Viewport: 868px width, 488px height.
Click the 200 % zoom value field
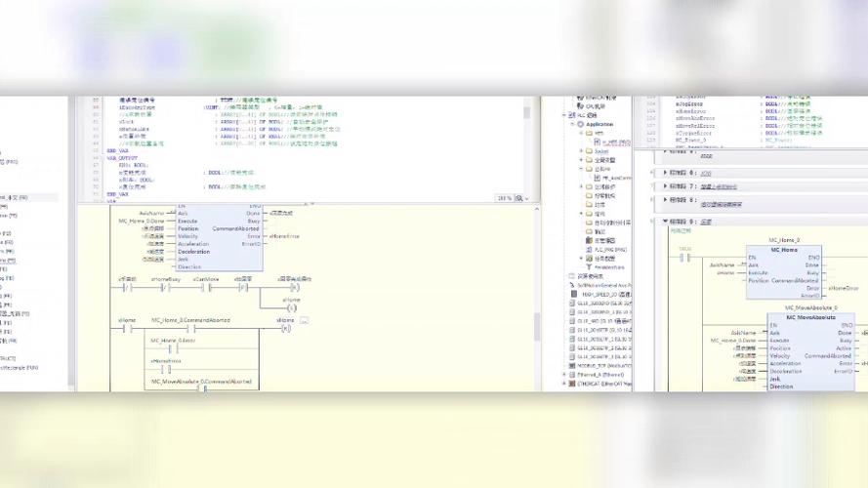coord(504,198)
